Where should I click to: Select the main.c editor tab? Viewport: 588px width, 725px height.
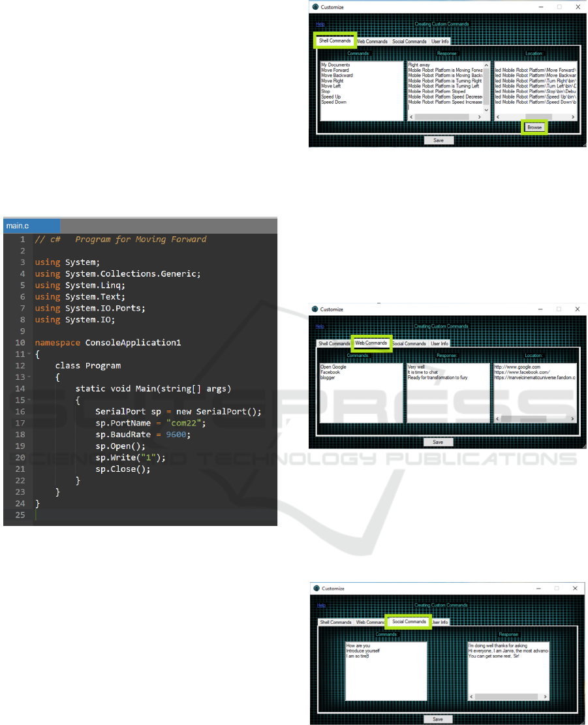pyautogui.click(x=18, y=226)
